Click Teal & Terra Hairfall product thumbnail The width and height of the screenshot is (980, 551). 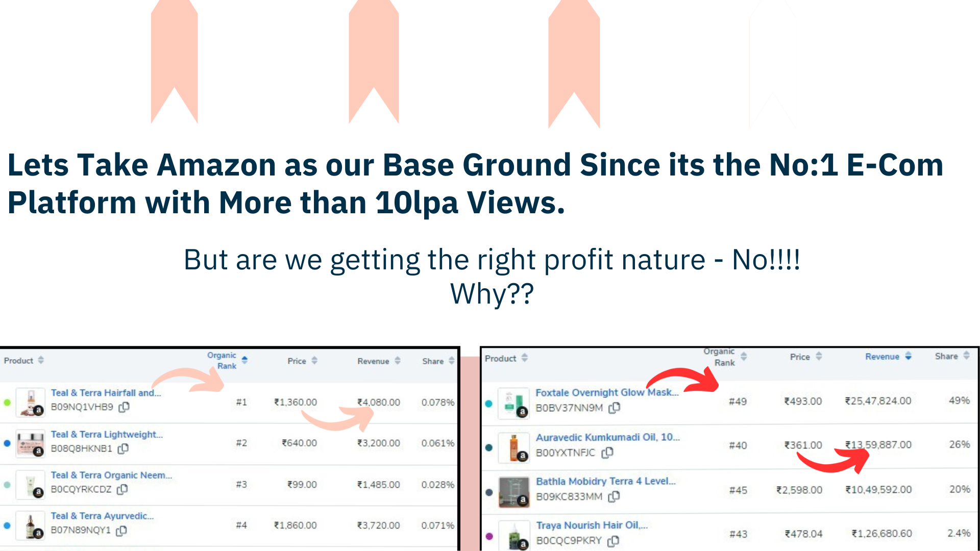31,402
